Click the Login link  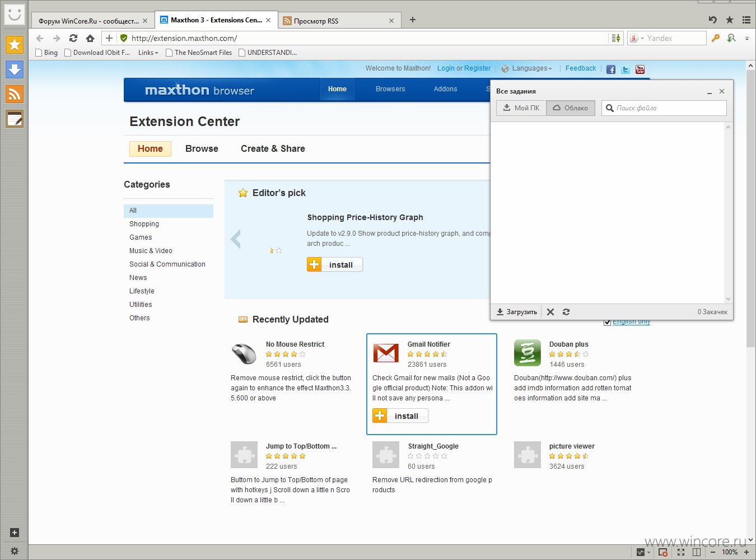click(x=446, y=68)
